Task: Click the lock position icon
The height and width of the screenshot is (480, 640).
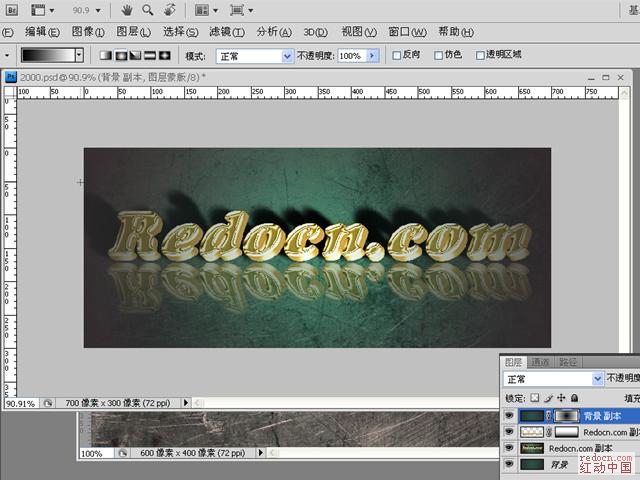Action: coord(560,397)
